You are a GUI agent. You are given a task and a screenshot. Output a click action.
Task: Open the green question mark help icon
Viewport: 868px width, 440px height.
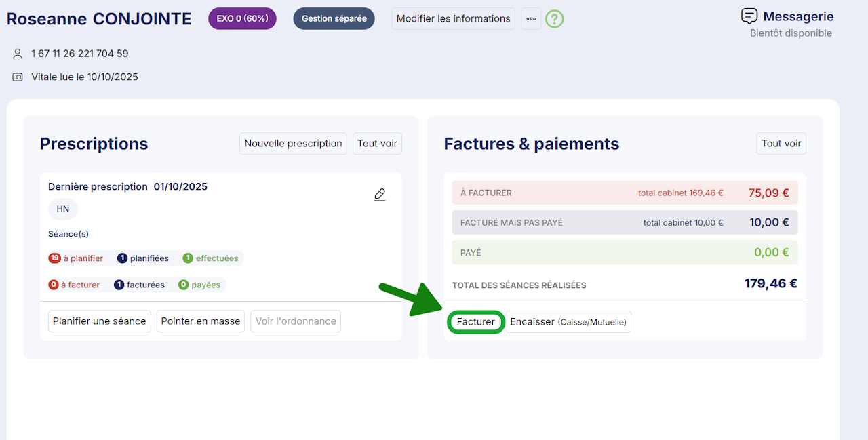pos(554,19)
